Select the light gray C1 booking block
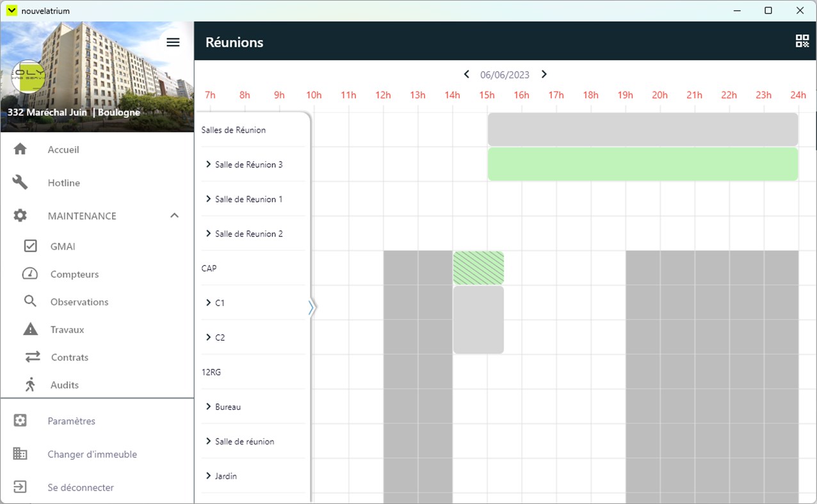This screenshot has width=817, height=504. [x=478, y=320]
